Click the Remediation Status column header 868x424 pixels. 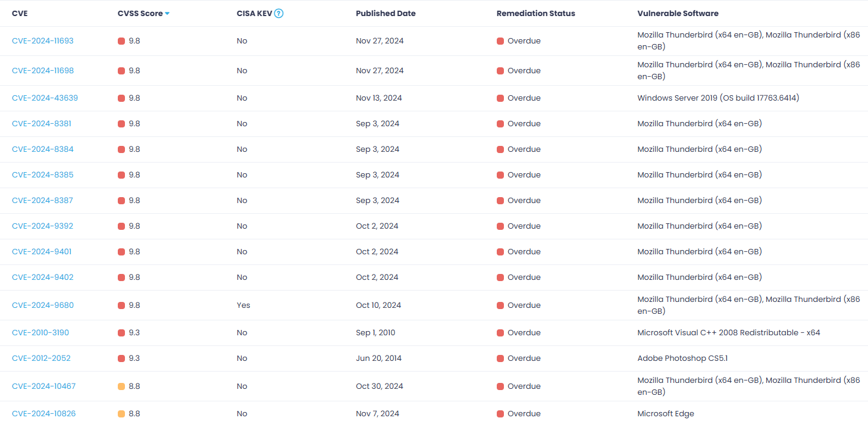coord(535,14)
